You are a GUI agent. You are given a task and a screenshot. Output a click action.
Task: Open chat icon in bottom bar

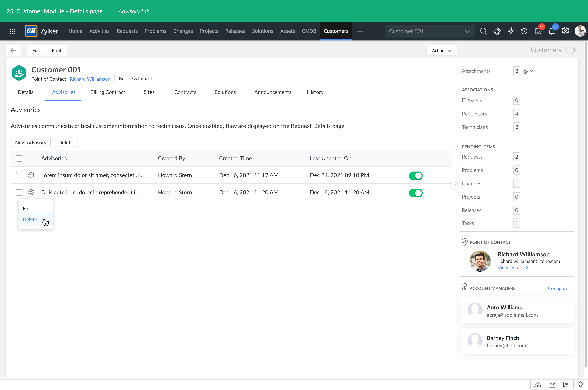566,385
